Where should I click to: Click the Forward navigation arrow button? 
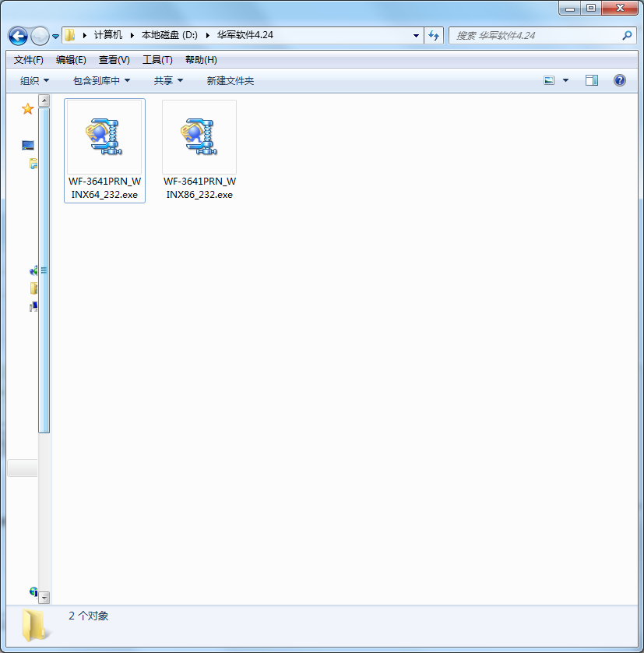click(40, 36)
